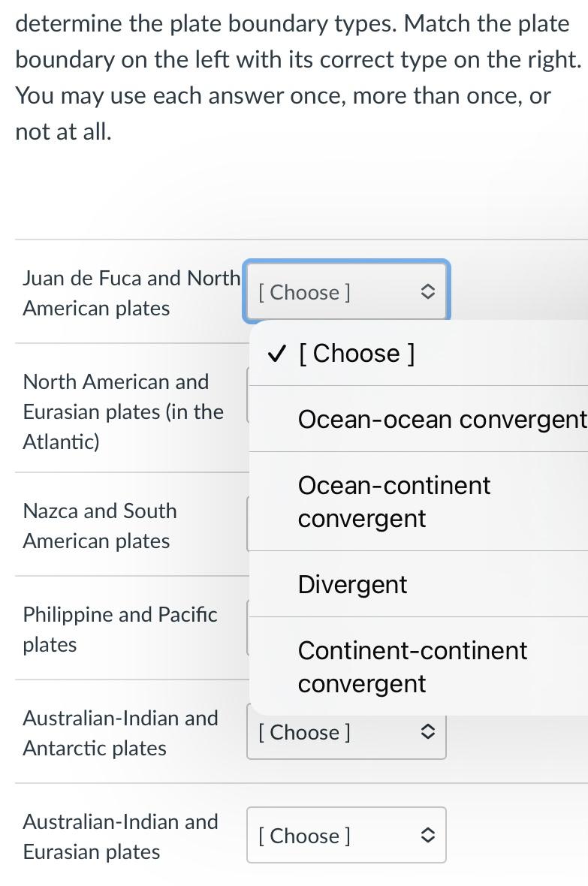588x886 pixels.
Task: Click the up-down arrow inside the highlighted selector
Action: click(x=427, y=292)
